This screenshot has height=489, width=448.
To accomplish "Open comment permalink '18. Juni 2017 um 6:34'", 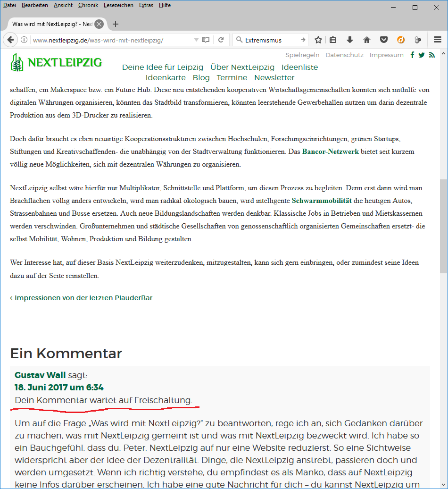I will click(59, 388).
